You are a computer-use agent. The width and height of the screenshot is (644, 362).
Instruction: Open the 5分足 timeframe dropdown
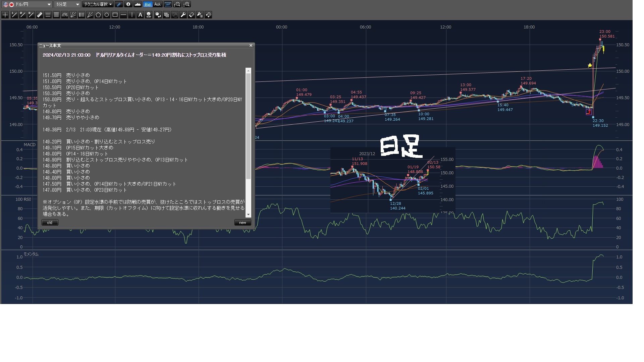(67, 4)
